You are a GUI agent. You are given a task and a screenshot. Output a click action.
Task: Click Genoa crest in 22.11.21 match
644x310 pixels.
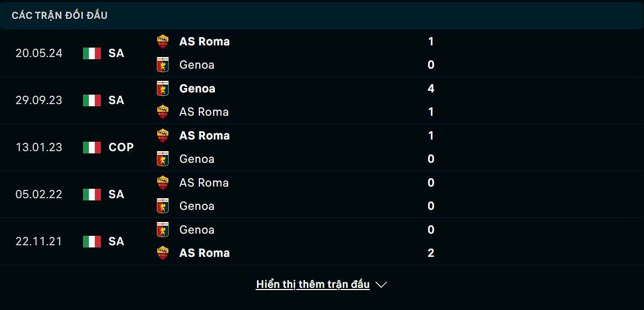point(163,230)
